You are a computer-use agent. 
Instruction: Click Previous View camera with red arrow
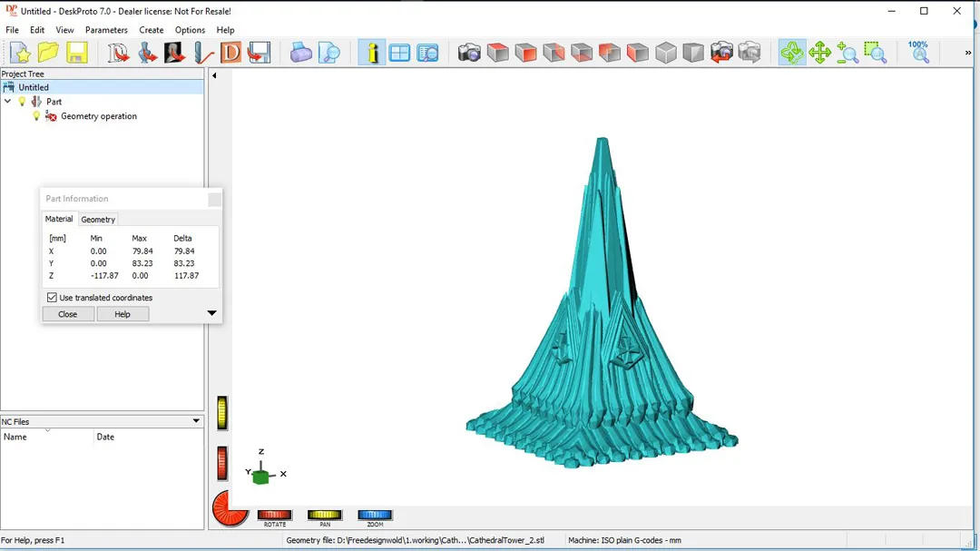(x=721, y=53)
